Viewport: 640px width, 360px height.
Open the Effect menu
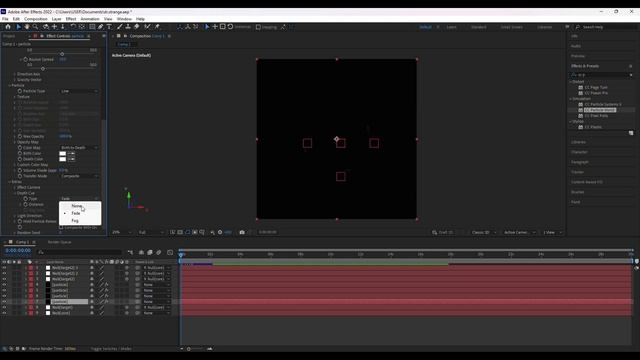tap(71, 19)
